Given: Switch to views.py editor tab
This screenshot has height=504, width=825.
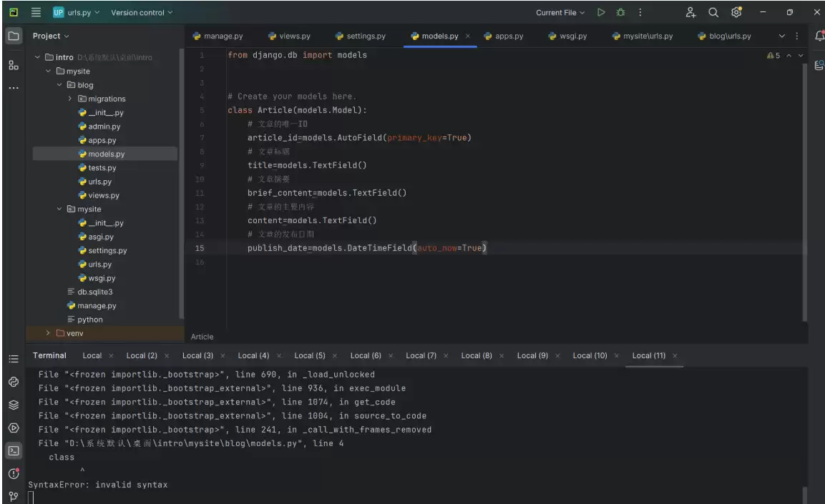Looking at the screenshot, I should coord(289,36).
